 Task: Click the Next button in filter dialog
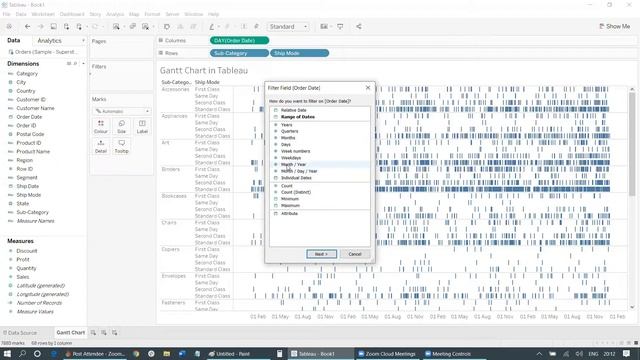(321, 254)
